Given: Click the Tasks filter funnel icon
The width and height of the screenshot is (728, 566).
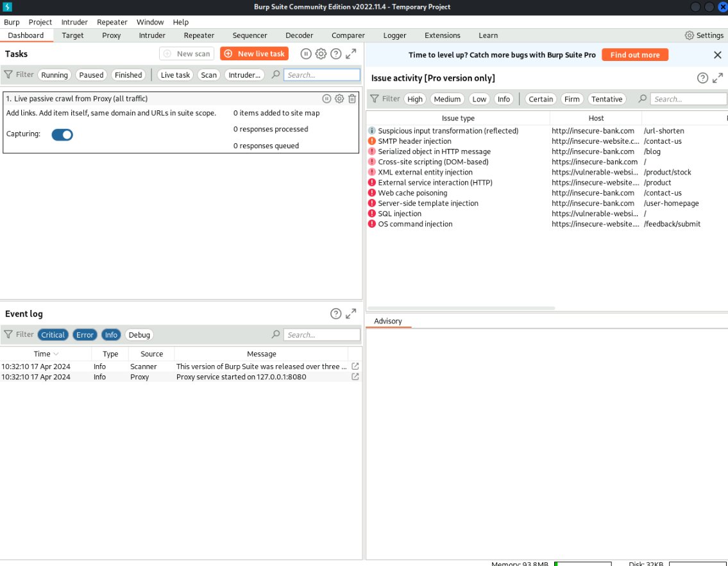Looking at the screenshot, I should coord(8,74).
